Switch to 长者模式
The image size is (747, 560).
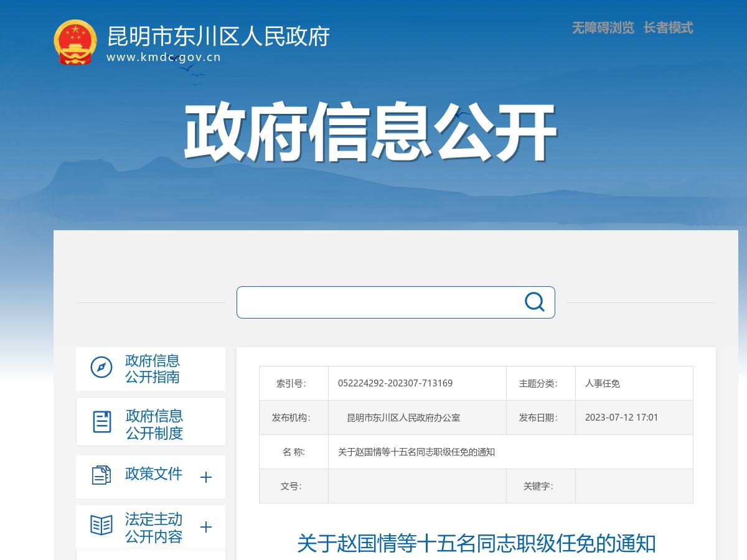point(668,27)
